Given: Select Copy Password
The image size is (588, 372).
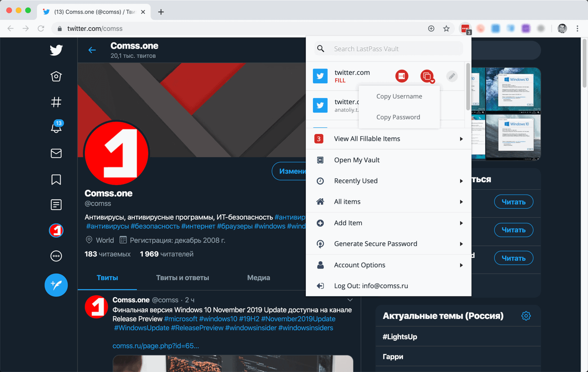Looking at the screenshot, I should click(399, 117).
